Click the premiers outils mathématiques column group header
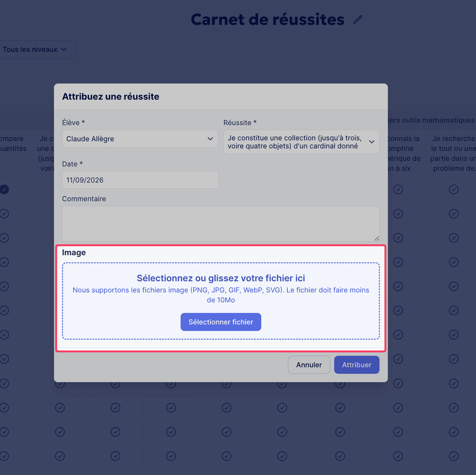 (x=431, y=120)
